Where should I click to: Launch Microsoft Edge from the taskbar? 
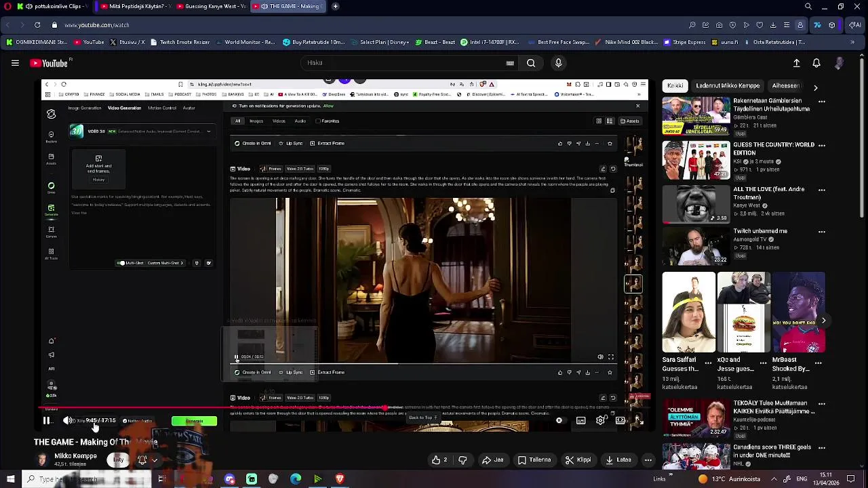(x=296, y=479)
